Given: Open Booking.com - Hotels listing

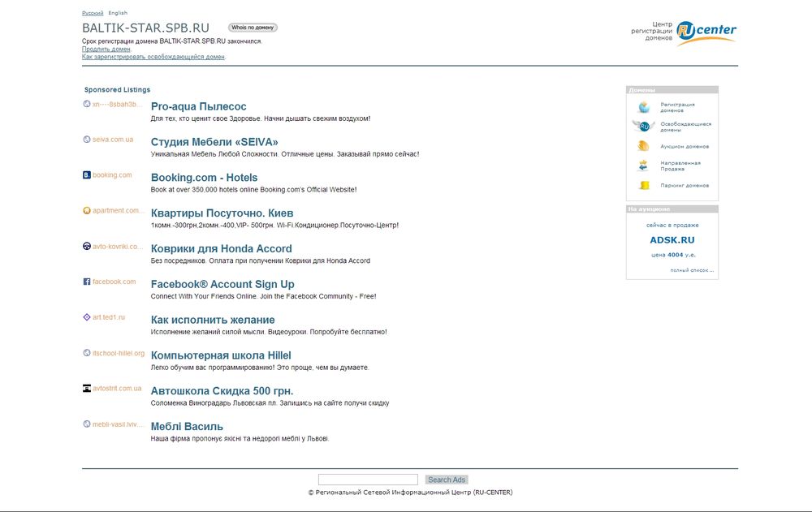Looking at the screenshot, I should (204, 178).
